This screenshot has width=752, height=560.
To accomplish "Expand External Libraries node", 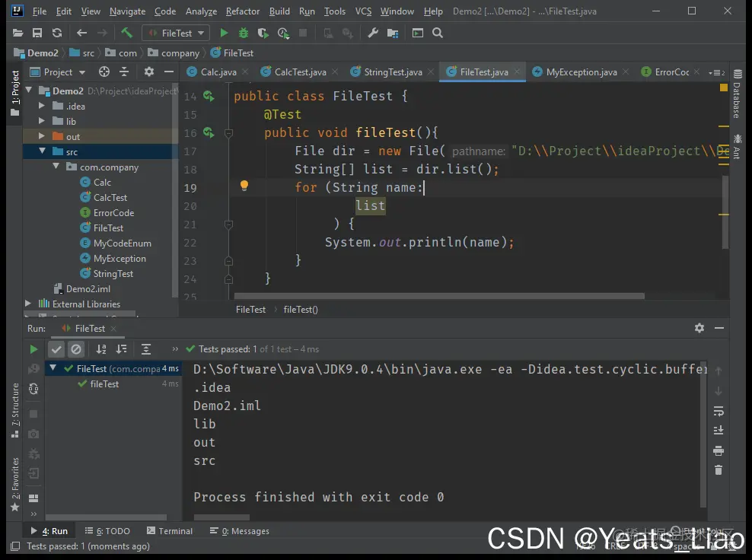I will [x=28, y=304].
